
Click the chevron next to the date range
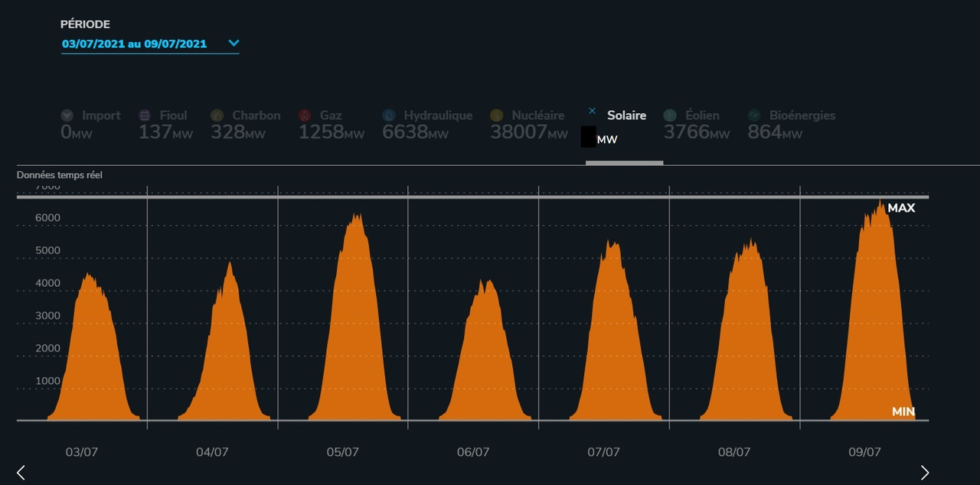(x=234, y=44)
